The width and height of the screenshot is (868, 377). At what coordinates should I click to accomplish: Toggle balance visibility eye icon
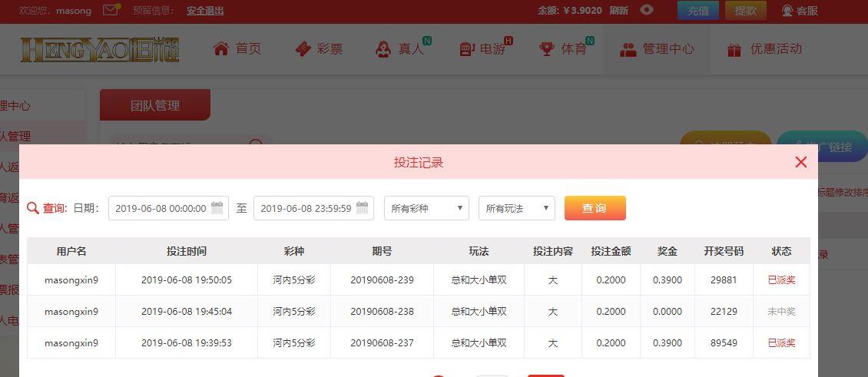coord(647,10)
